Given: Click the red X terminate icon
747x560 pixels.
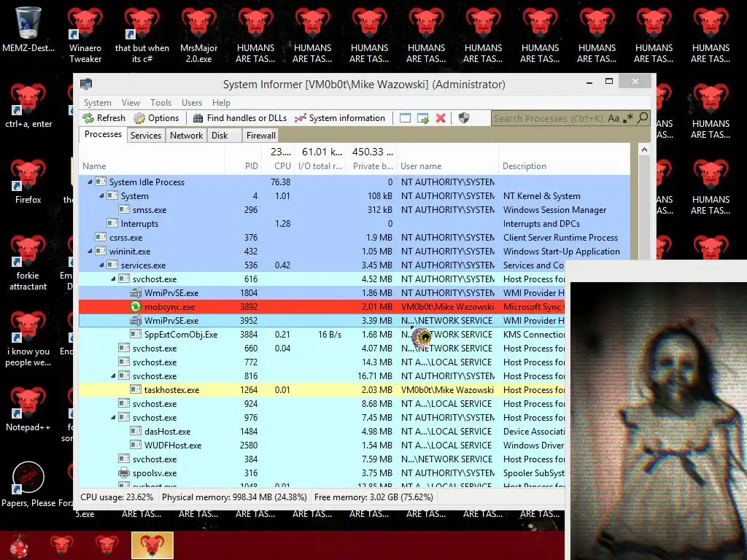Looking at the screenshot, I should pyautogui.click(x=441, y=118).
